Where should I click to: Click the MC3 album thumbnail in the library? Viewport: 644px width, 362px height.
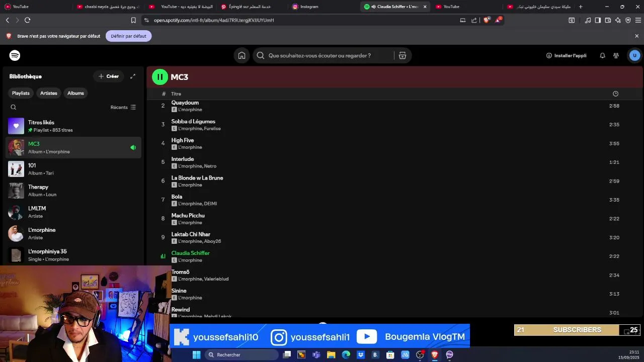coord(16,148)
